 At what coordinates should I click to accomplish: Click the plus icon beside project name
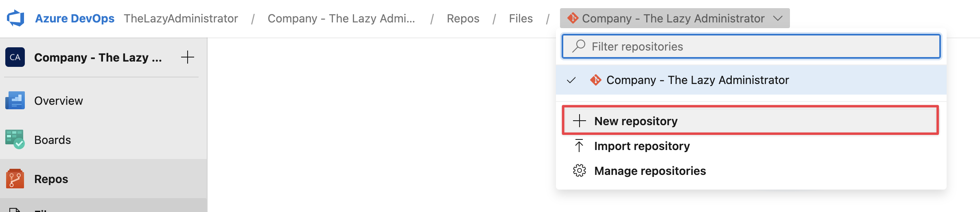pyautogui.click(x=187, y=57)
